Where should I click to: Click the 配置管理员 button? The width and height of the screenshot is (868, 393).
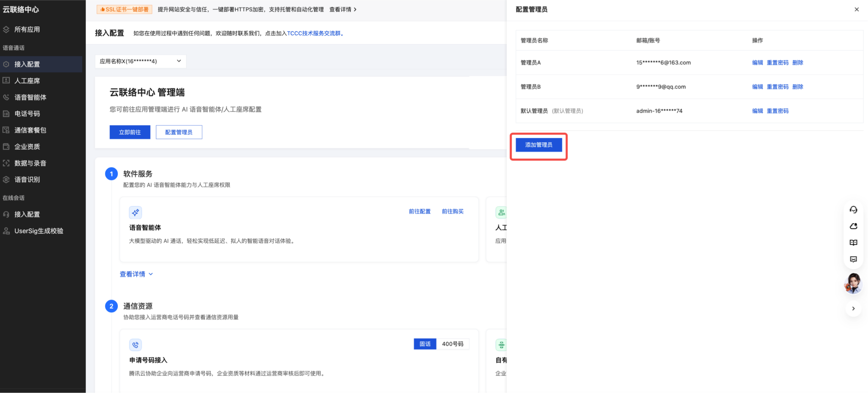click(x=179, y=132)
